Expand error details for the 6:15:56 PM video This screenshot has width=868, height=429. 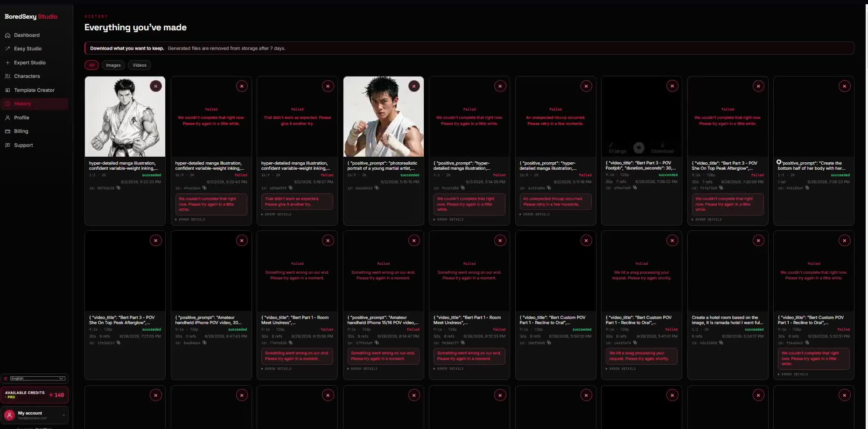(x=276, y=369)
